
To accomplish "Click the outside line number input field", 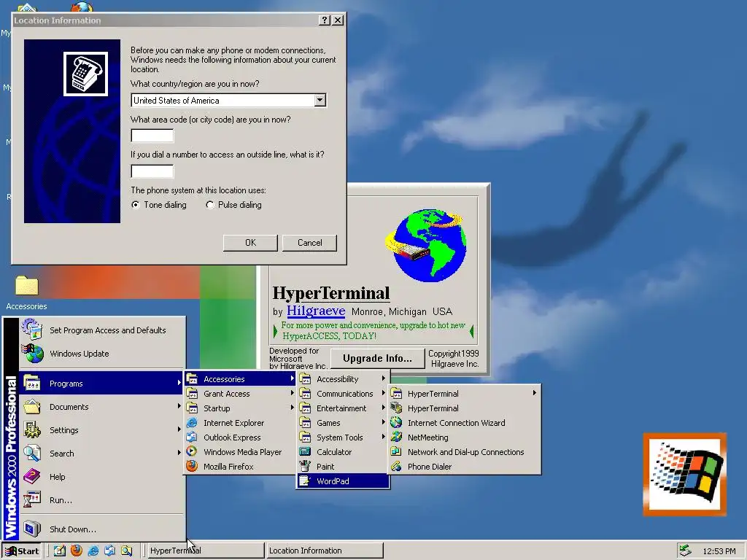I will point(152,171).
